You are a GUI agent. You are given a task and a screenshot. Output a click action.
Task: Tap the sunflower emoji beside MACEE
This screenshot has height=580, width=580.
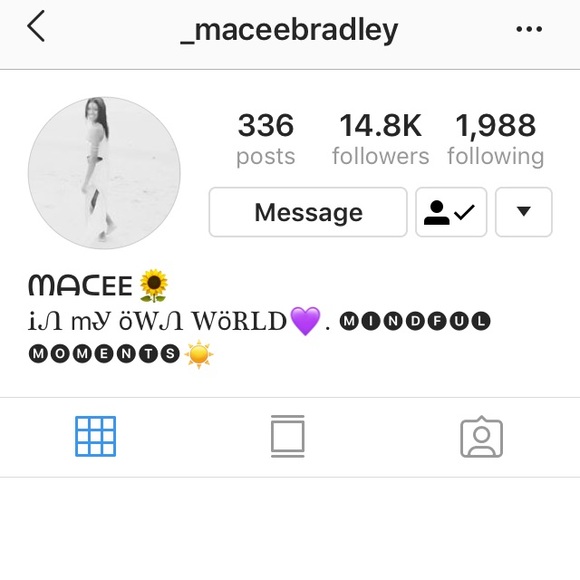[154, 286]
